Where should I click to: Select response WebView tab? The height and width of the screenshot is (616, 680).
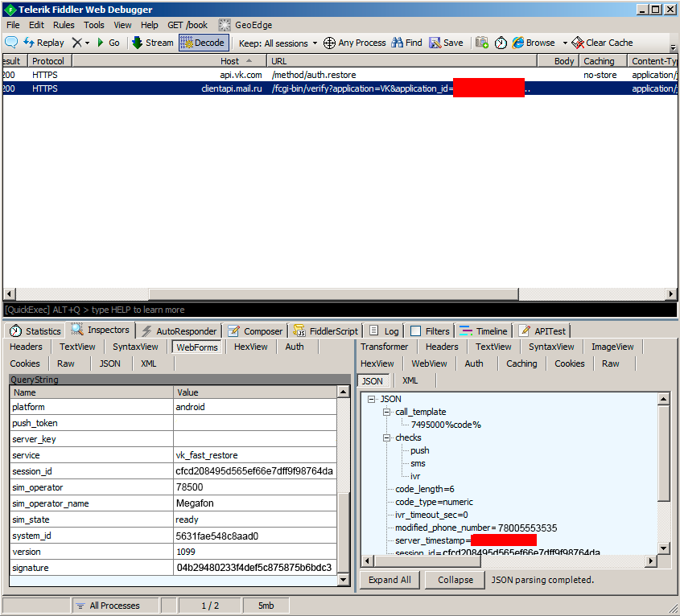point(429,363)
